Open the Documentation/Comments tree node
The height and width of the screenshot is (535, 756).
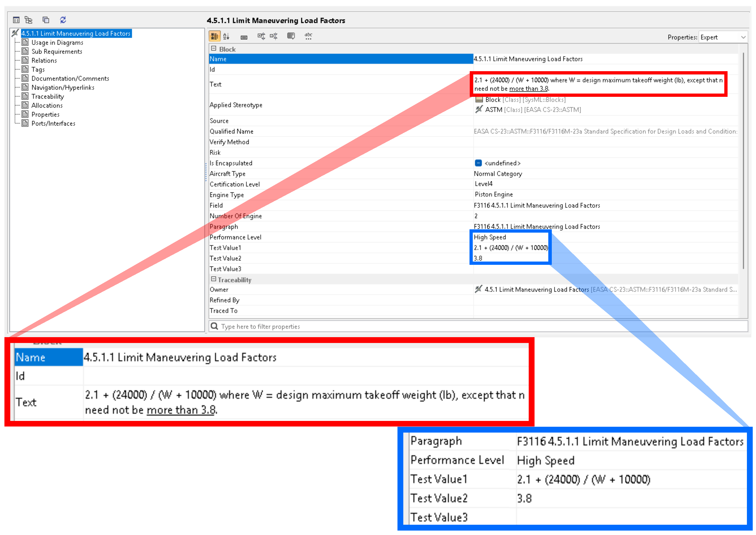pos(70,78)
